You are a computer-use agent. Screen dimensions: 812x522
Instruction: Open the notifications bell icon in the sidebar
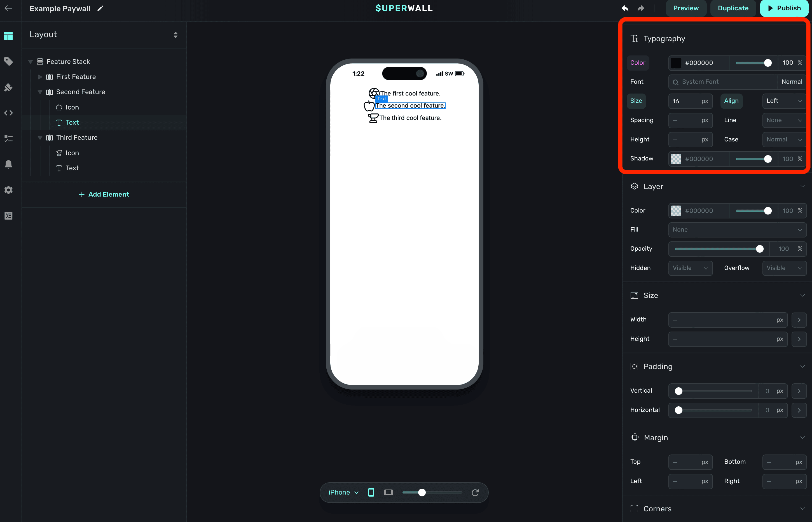point(8,164)
